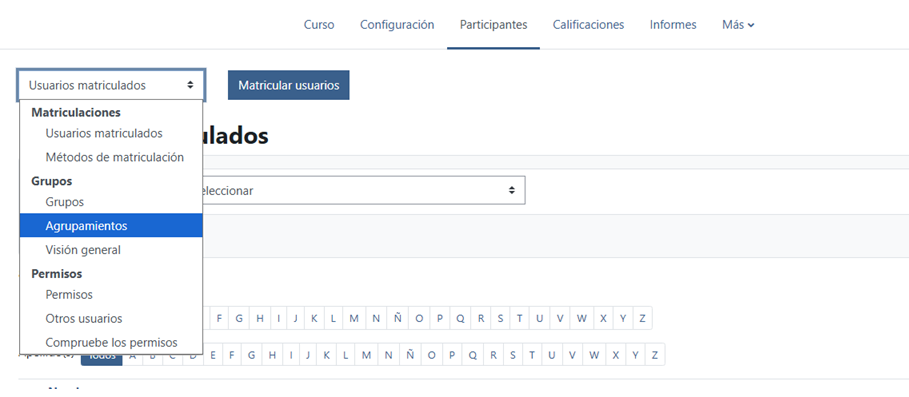The width and height of the screenshot is (909, 397).
Task: Filter by letter N in lower alphabet row
Action: tap(388, 355)
